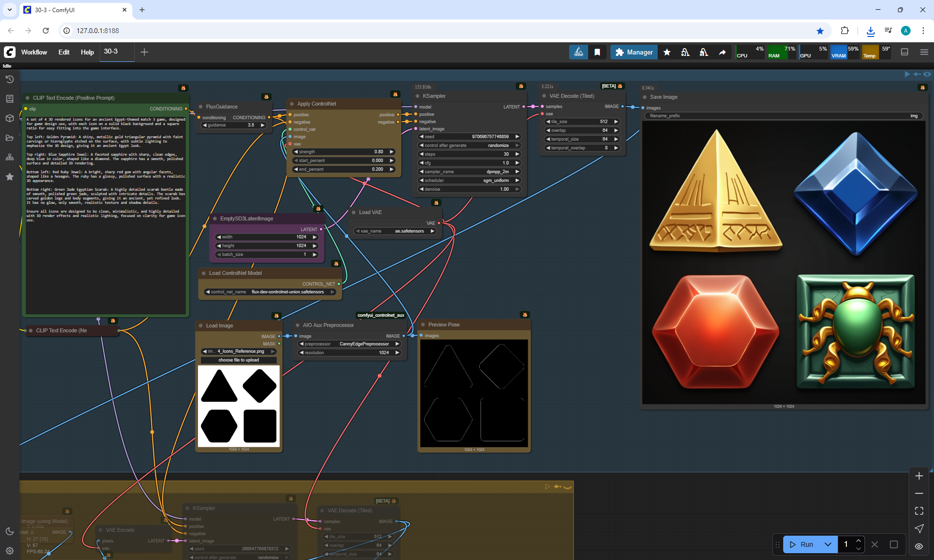Screen dimensions: 934x560
Task: Click the settings gear in sidebar
Action: pos(9,551)
